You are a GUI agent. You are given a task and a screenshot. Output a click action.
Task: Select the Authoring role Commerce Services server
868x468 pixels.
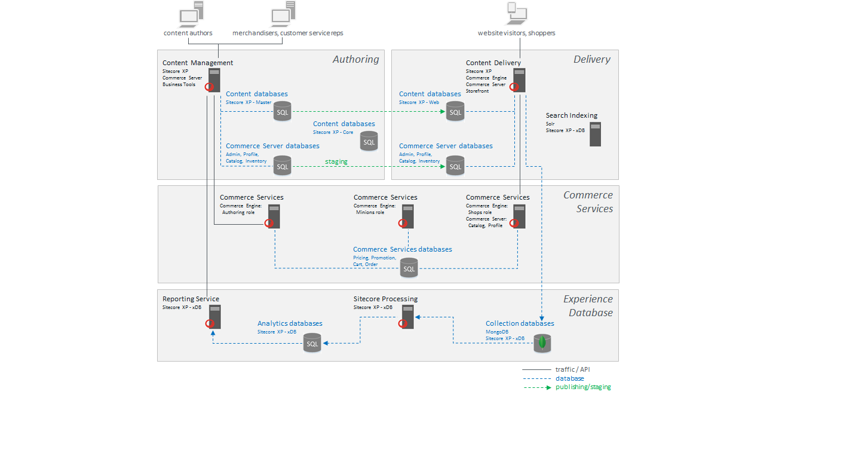(273, 216)
